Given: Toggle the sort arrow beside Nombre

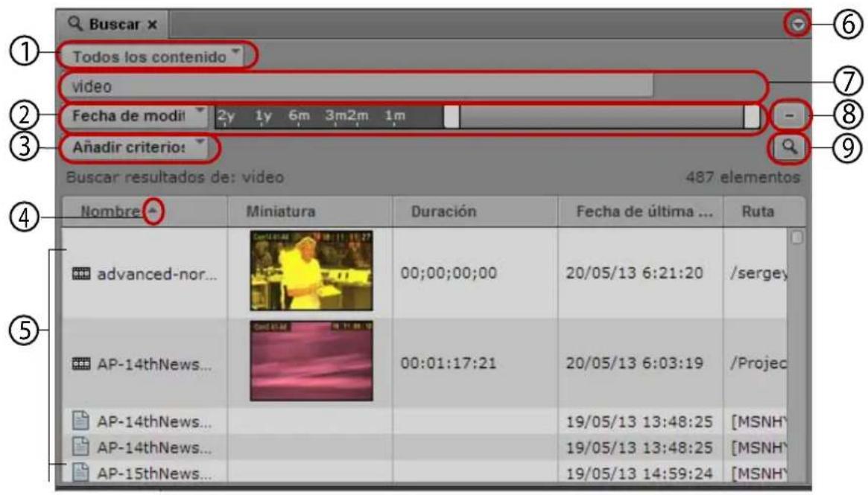Looking at the screenshot, I should click(x=153, y=211).
